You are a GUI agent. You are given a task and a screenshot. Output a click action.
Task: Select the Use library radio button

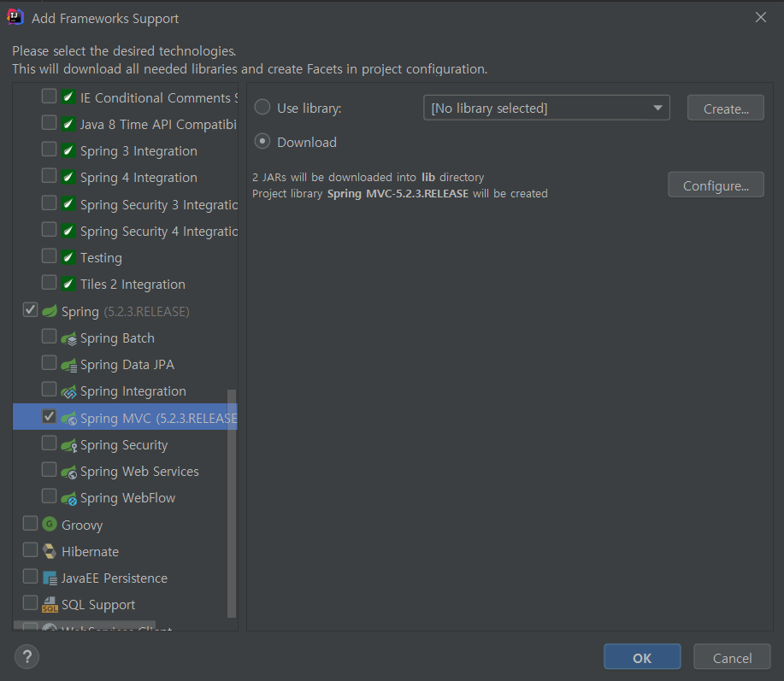[x=262, y=108]
